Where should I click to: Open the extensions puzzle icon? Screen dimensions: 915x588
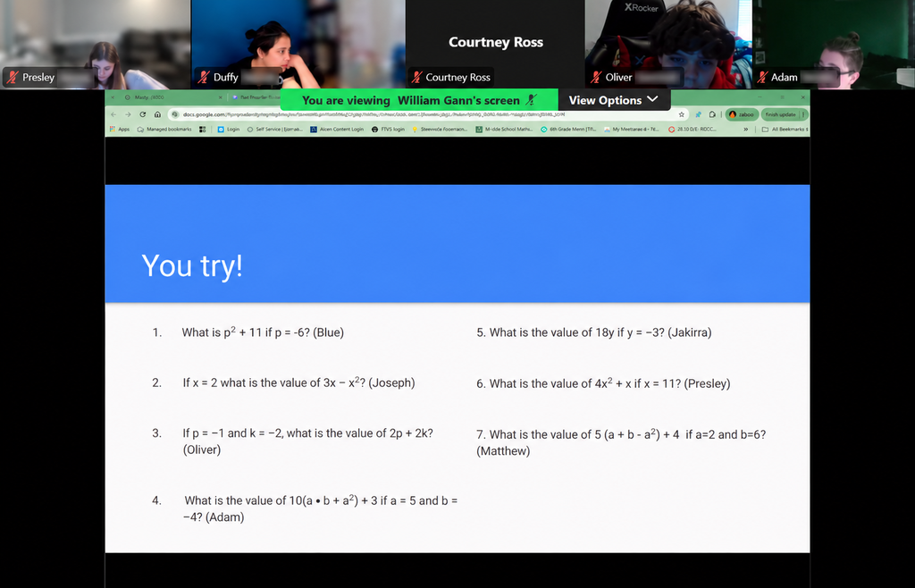coord(712,114)
